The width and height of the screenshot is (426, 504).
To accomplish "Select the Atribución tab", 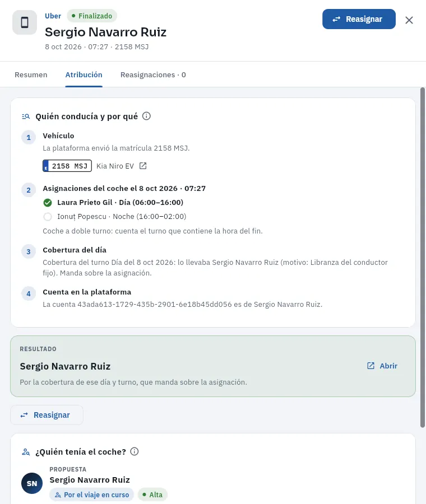I will (x=84, y=75).
